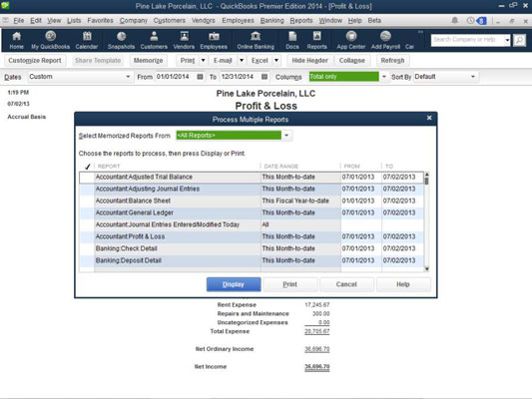The height and width of the screenshot is (399, 532).
Task: Expand the Select Memorized Reports From dropdown
Action: (286, 136)
